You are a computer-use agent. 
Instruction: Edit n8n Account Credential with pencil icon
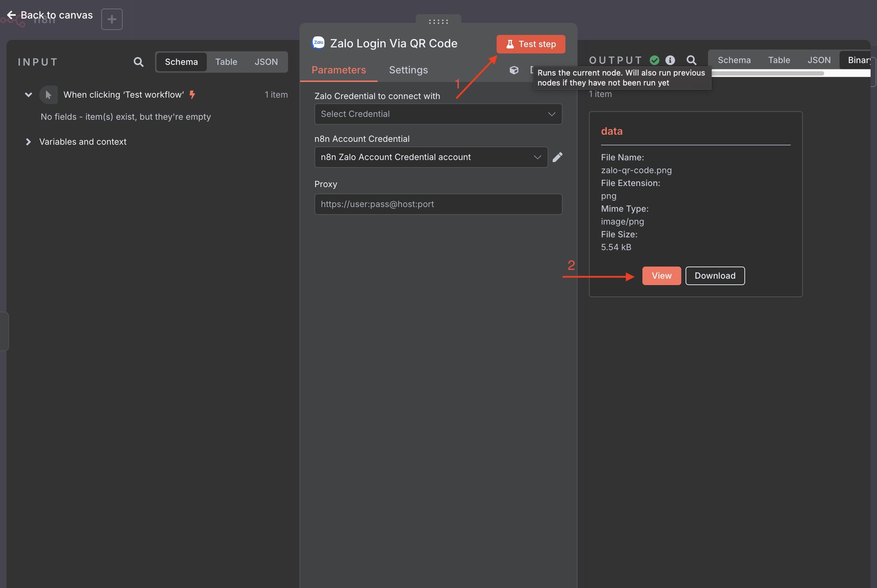point(558,157)
